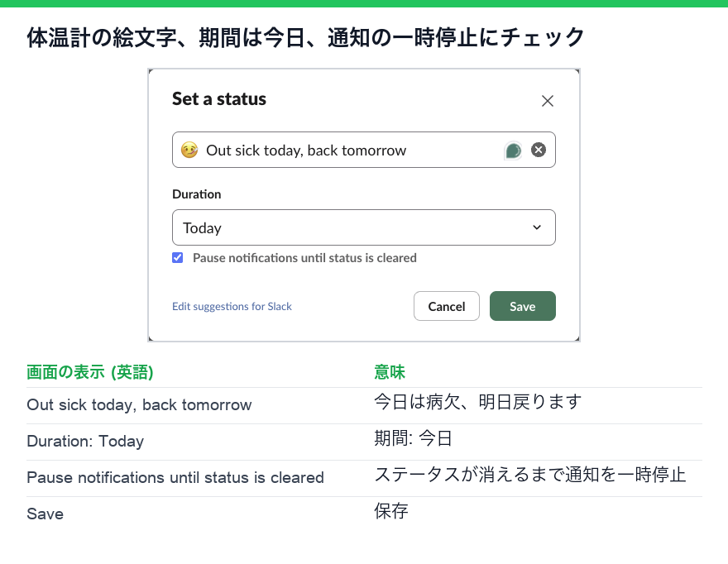Click table cell Pause notifications until status is cleared

coord(175,478)
